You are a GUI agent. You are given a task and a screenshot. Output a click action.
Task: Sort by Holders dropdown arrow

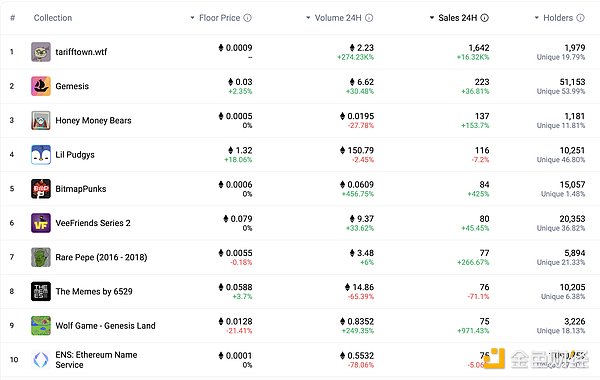click(x=536, y=18)
